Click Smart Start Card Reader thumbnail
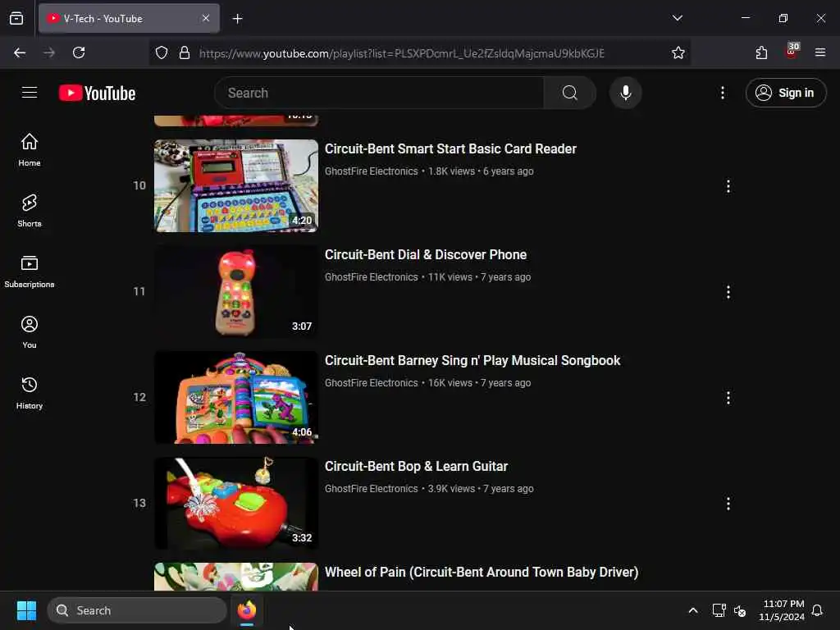 (x=235, y=185)
